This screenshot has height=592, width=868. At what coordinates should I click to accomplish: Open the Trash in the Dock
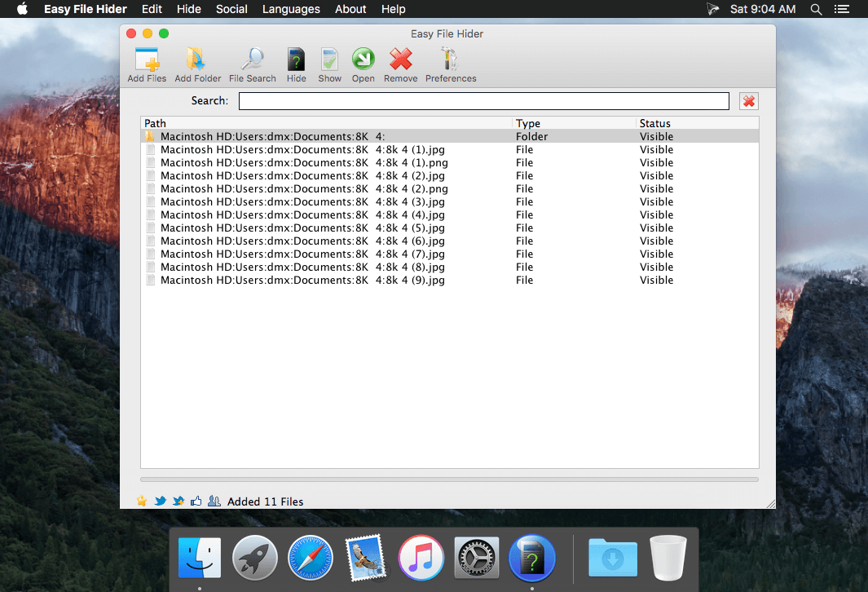668,558
